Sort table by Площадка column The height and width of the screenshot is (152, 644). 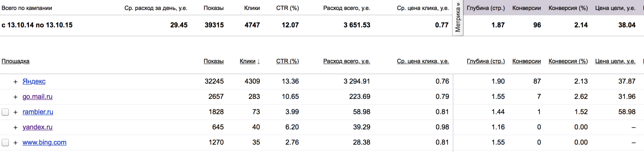(x=15, y=61)
